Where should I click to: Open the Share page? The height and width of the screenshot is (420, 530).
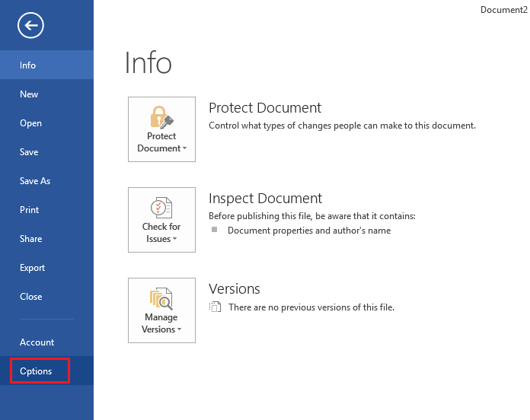46,239
